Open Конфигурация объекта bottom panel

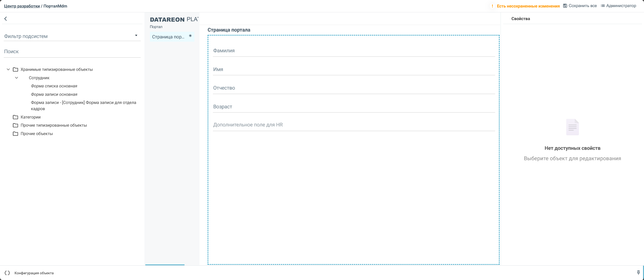(34, 273)
